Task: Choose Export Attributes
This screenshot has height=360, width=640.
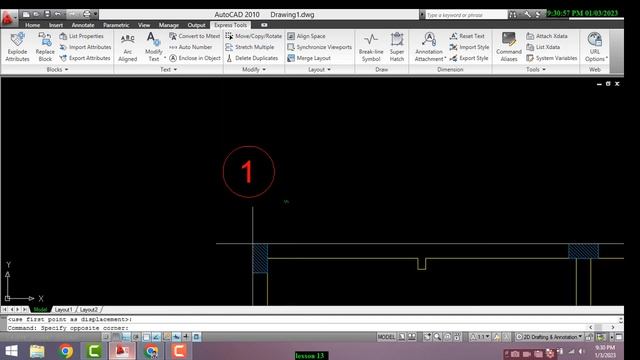Action: coord(84,58)
